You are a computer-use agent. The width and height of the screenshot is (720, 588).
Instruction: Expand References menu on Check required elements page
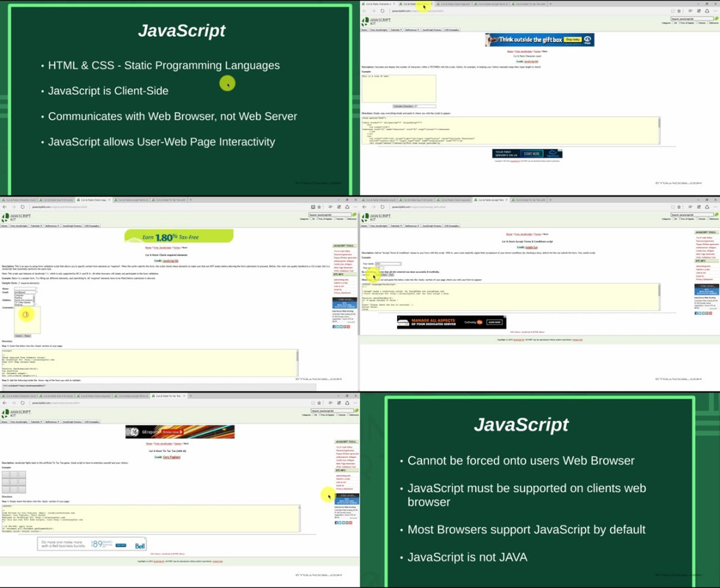click(51, 226)
